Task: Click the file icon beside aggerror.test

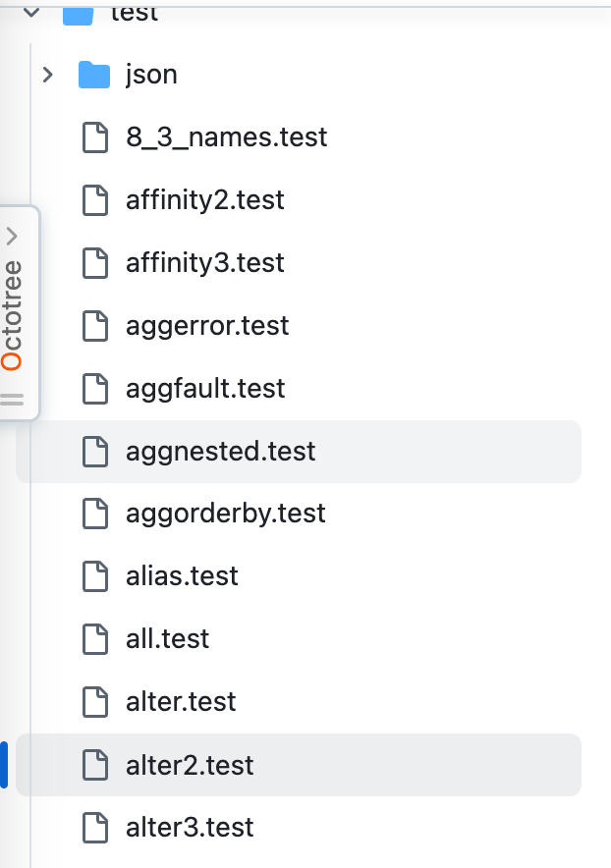Action: click(x=95, y=325)
